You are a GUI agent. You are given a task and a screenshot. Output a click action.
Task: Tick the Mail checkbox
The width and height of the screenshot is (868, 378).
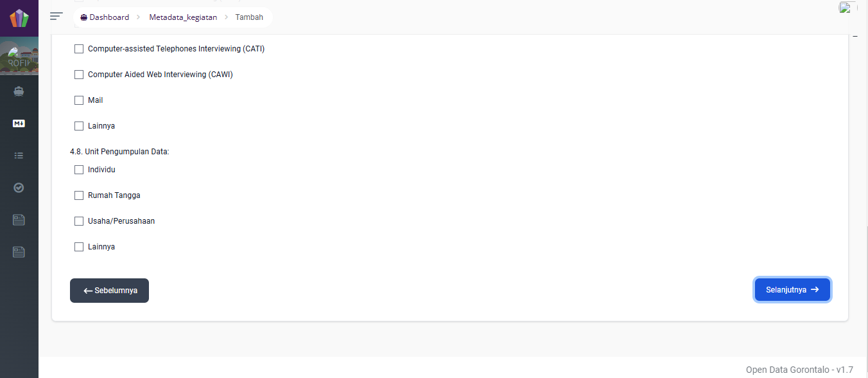pos(79,100)
